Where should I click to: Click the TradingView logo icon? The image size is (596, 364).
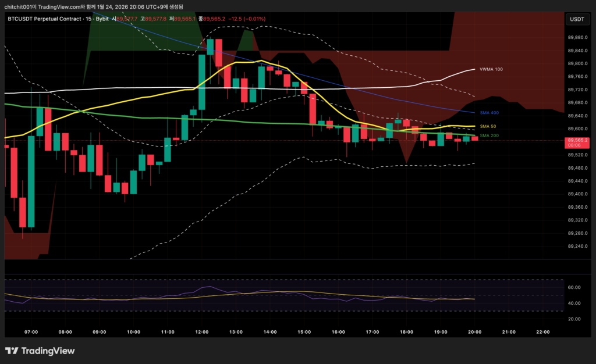(x=10, y=351)
